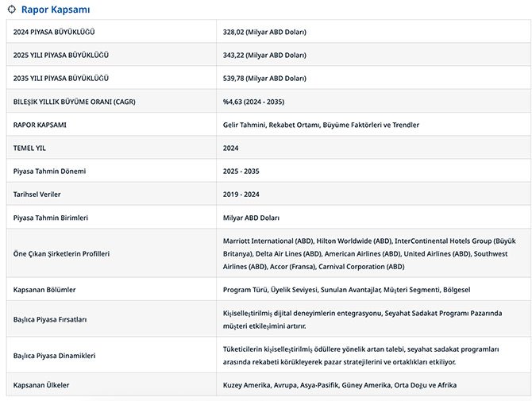Click the Piyasa Tahmin Birimleri label

pyautogui.click(x=51, y=218)
